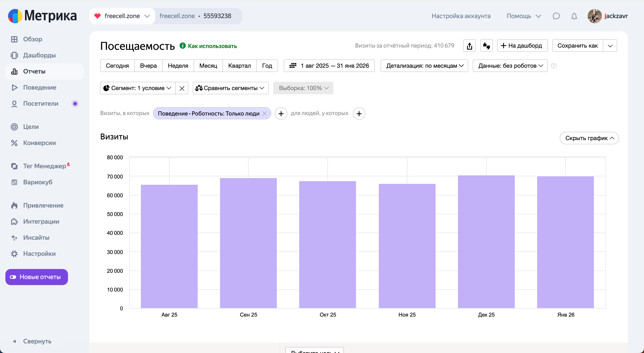Hide the chart with Скрыть график
This screenshot has height=353, width=644.
(589, 138)
